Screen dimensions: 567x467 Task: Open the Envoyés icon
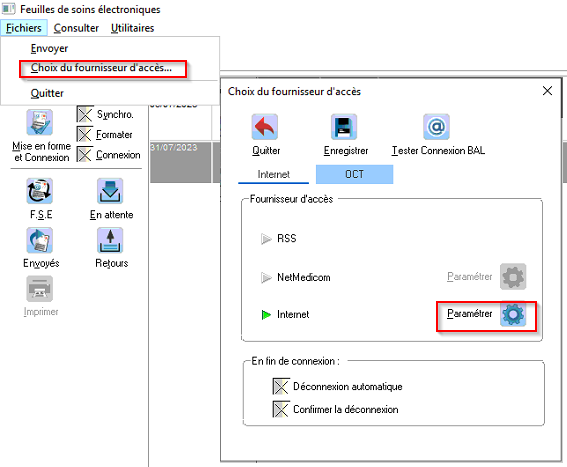[x=39, y=240]
